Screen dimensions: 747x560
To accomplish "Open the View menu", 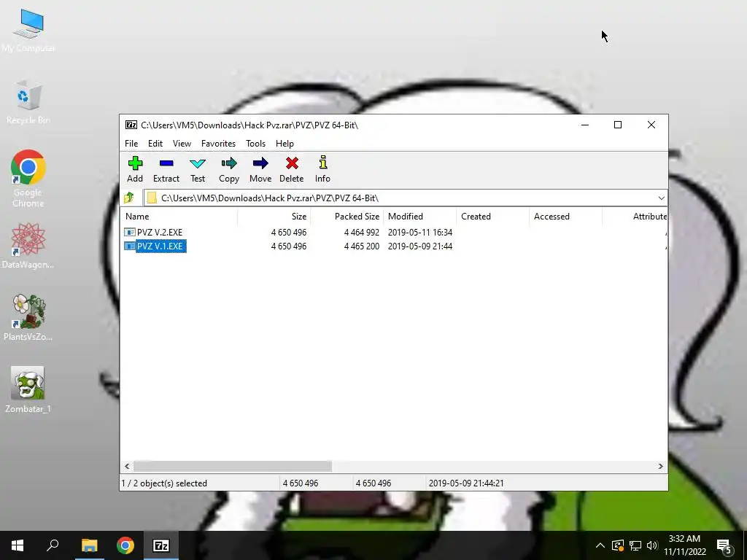I will coord(182,144).
